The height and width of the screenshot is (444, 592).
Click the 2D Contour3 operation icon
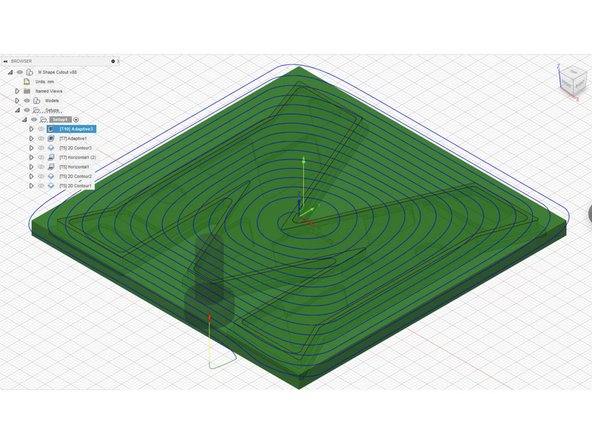pos(51,148)
